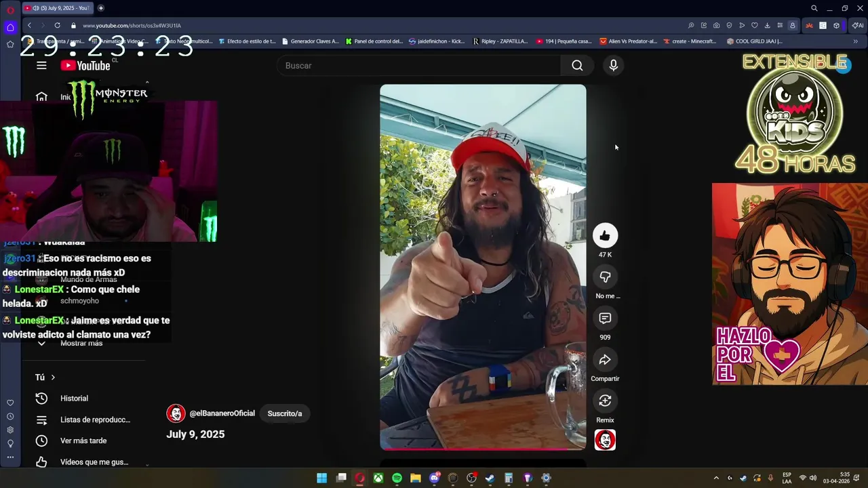
Task: Open the Opera AI button
Action: click(x=858, y=25)
